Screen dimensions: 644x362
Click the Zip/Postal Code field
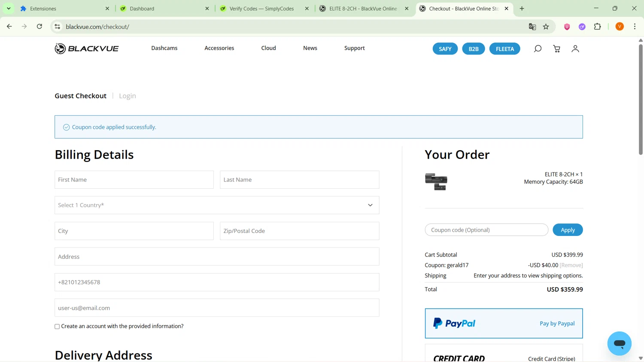click(x=300, y=231)
